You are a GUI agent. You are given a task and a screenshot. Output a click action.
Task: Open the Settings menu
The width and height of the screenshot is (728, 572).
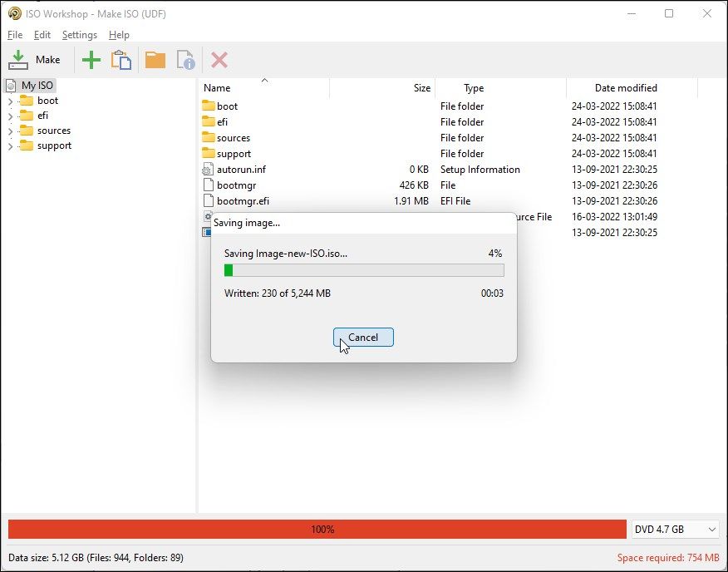pos(79,35)
